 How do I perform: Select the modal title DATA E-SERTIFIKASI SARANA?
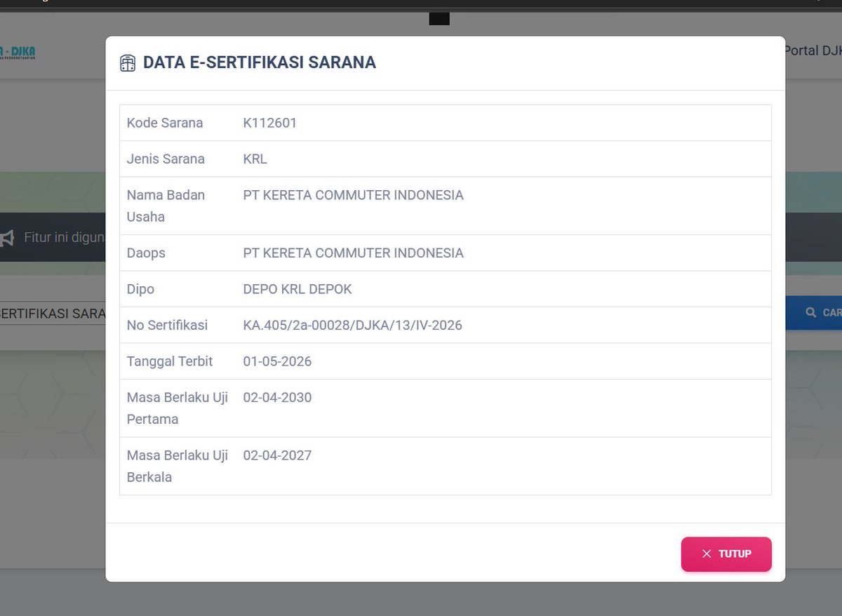click(x=260, y=62)
